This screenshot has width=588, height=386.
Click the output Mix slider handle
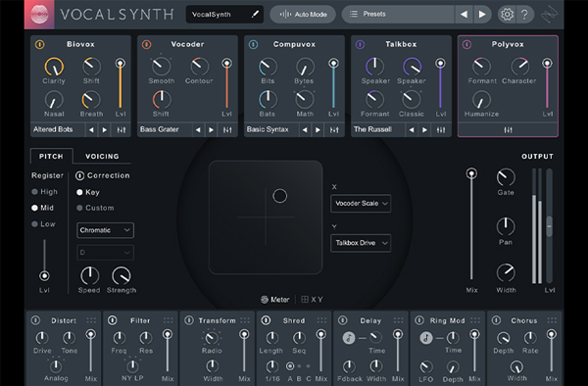click(471, 173)
